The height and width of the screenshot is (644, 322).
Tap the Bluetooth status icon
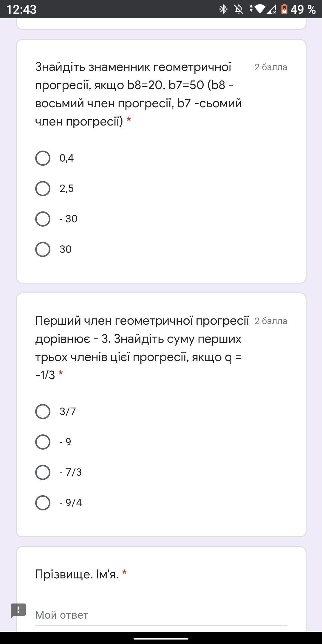pyautogui.click(x=223, y=9)
